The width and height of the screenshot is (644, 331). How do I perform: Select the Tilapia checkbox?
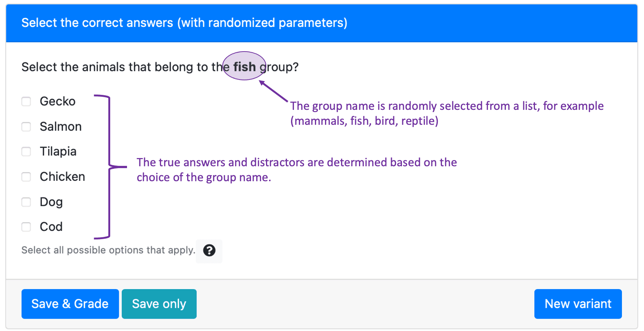26,152
